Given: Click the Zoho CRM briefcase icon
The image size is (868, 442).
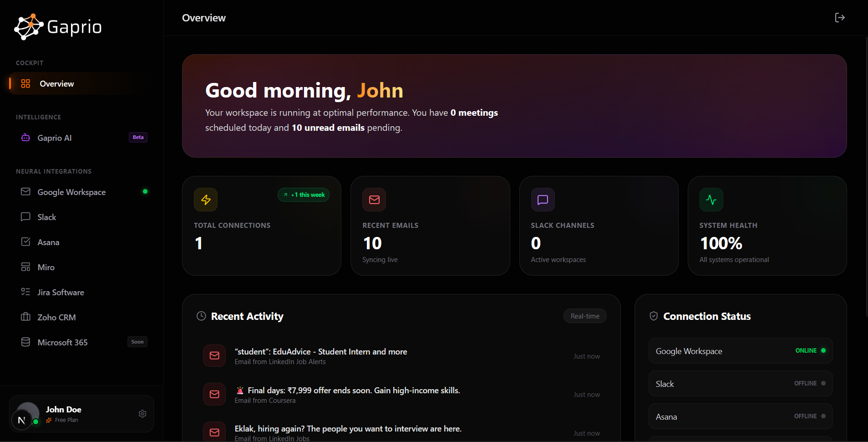Looking at the screenshot, I should point(26,317).
